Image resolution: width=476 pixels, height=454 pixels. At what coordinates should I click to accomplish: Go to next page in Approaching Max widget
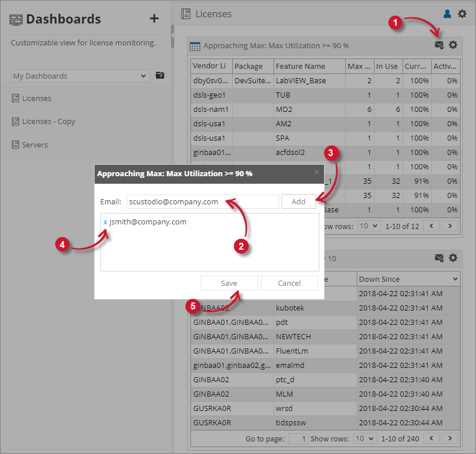point(450,226)
